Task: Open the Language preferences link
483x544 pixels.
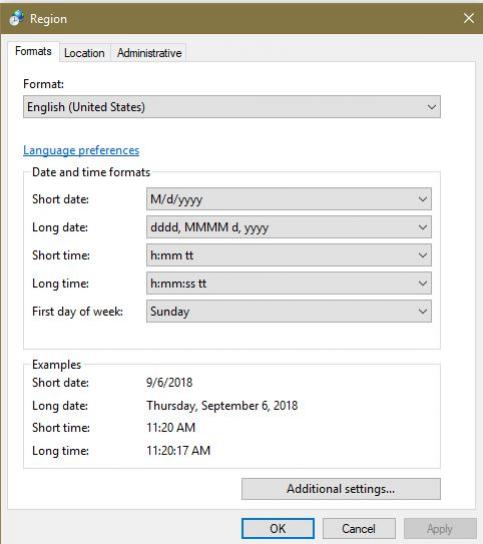Action: pyautogui.click(x=81, y=150)
